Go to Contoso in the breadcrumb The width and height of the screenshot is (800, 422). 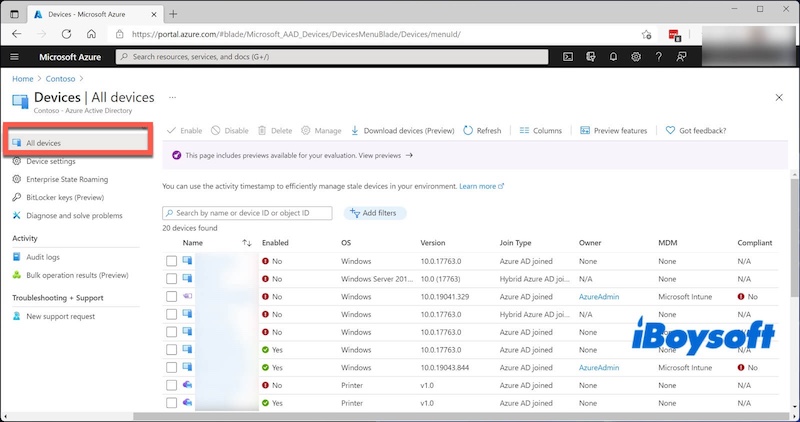point(60,79)
